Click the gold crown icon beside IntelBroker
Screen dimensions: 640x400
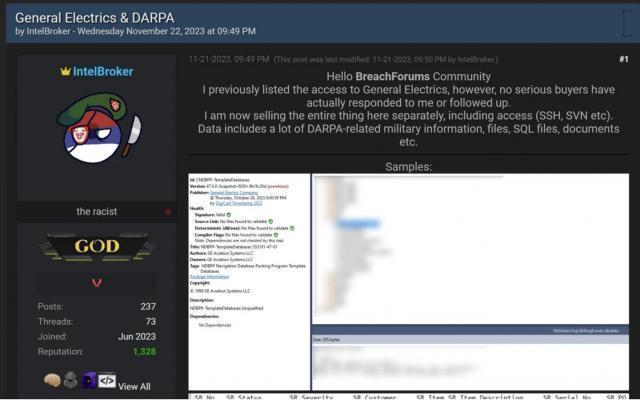coord(66,72)
